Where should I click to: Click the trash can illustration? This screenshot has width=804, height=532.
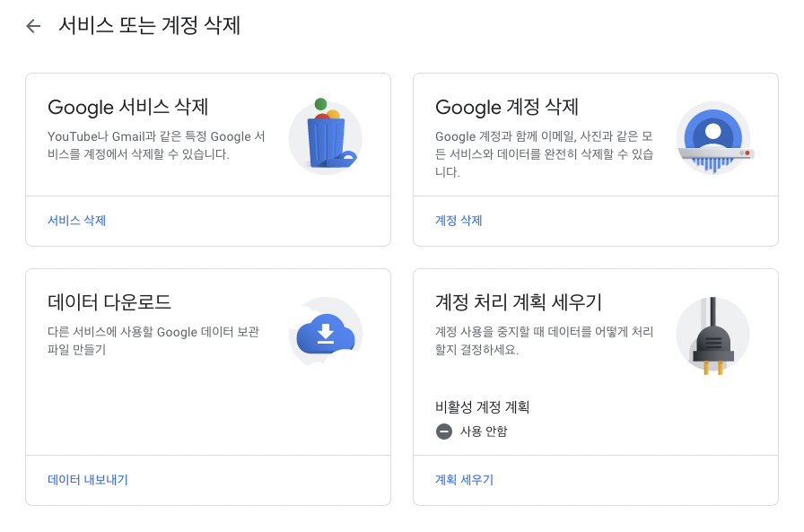[326, 135]
